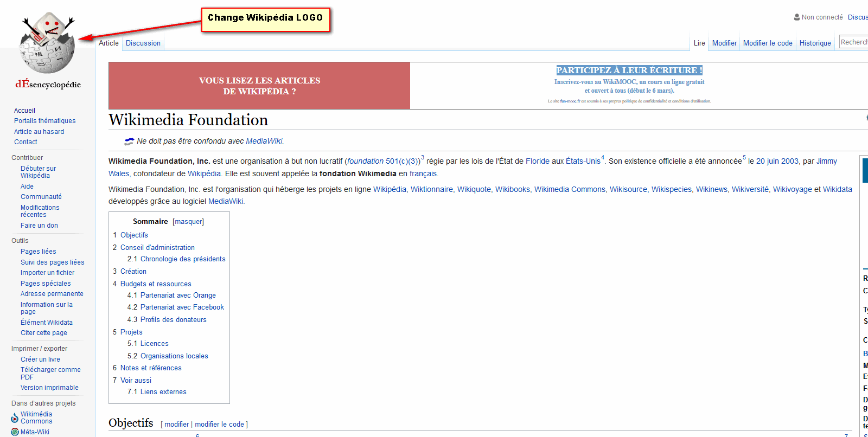The height and width of the screenshot is (437, 868).
Task: Open the Floride link
Action: pyautogui.click(x=538, y=162)
